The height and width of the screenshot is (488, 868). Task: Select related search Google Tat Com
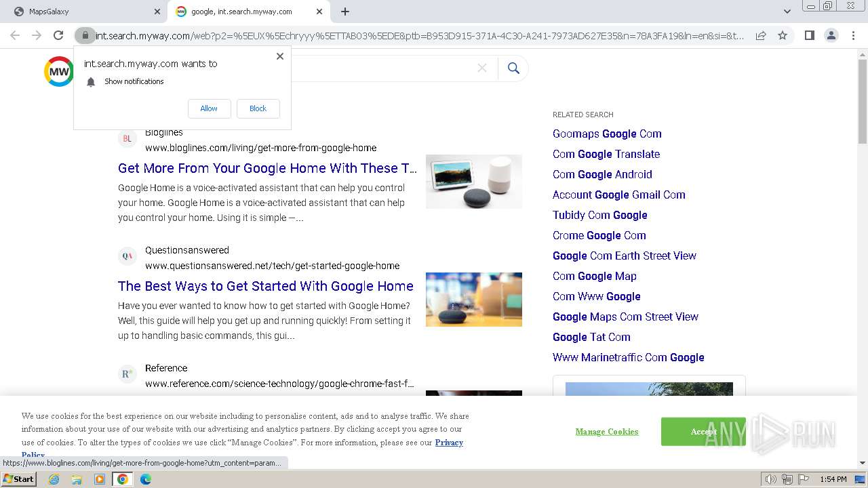(x=591, y=337)
